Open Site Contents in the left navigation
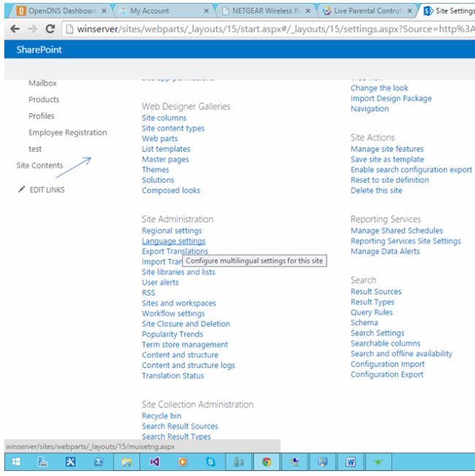 [x=39, y=165]
